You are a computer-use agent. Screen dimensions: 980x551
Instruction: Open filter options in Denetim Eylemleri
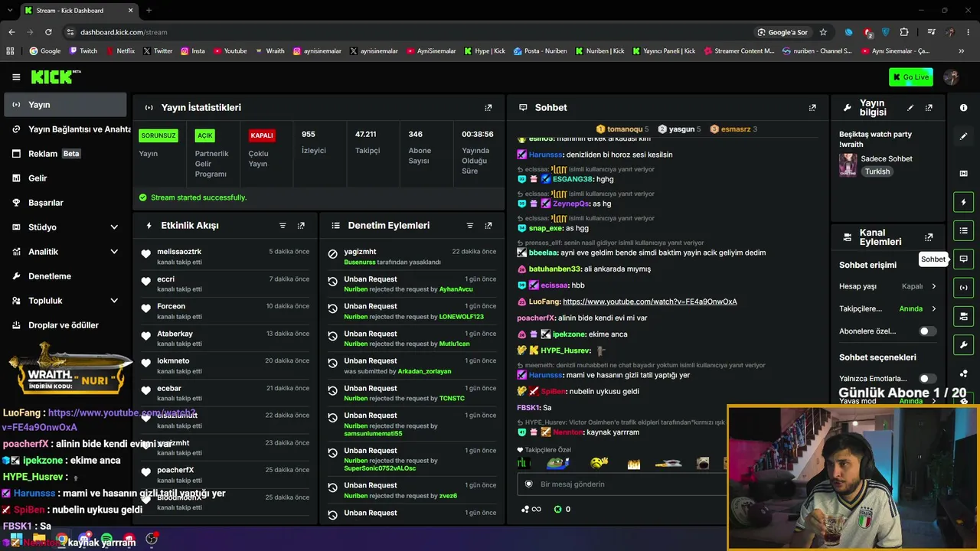(470, 226)
